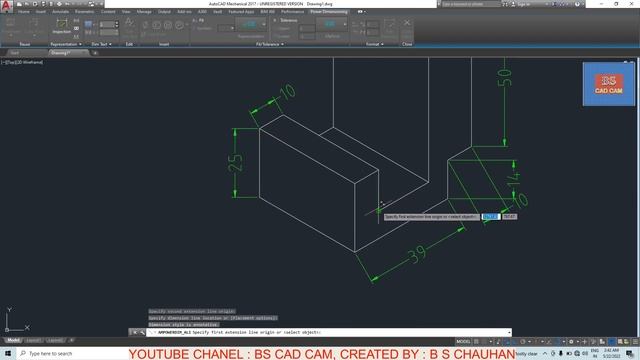Close the command line window icon
The height and width of the screenshot is (360, 640).
(135, 333)
